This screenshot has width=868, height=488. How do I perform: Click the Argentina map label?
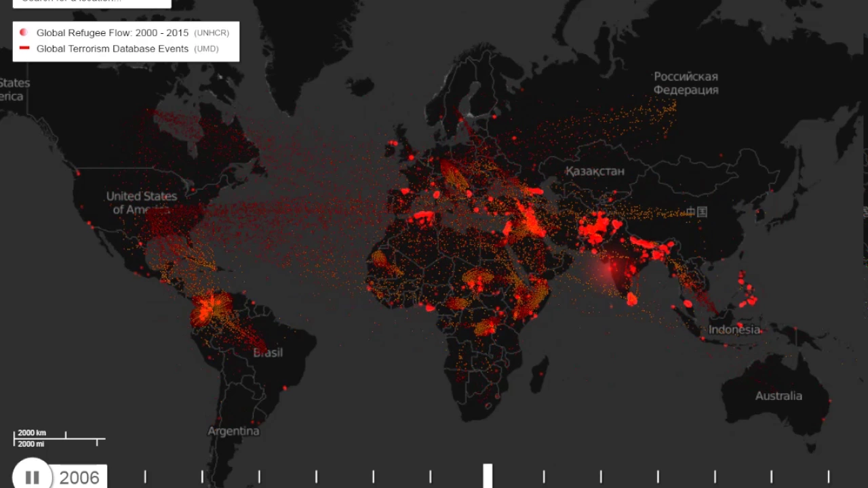233,431
